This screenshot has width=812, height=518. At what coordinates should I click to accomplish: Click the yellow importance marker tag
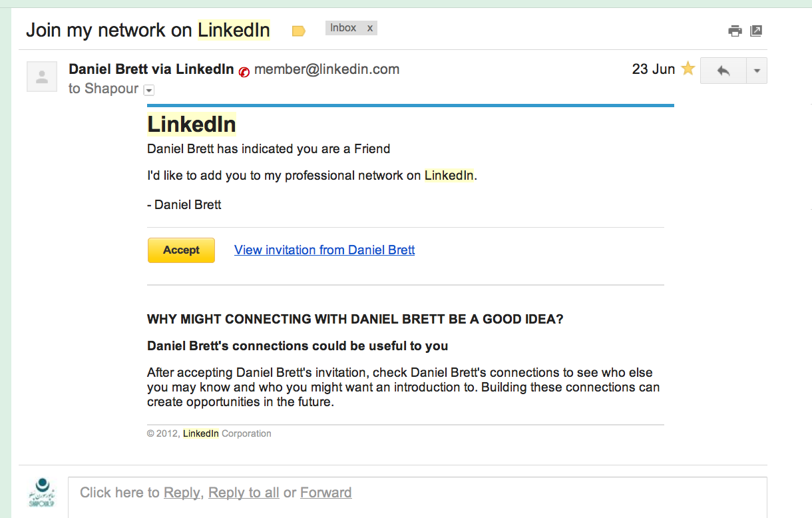coord(299,31)
